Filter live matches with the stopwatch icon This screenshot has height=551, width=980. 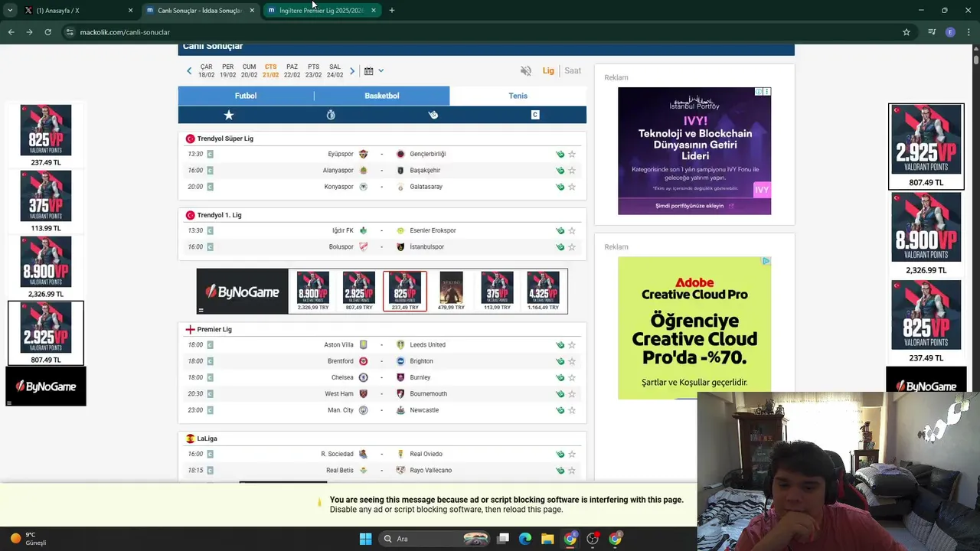(x=331, y=115)
